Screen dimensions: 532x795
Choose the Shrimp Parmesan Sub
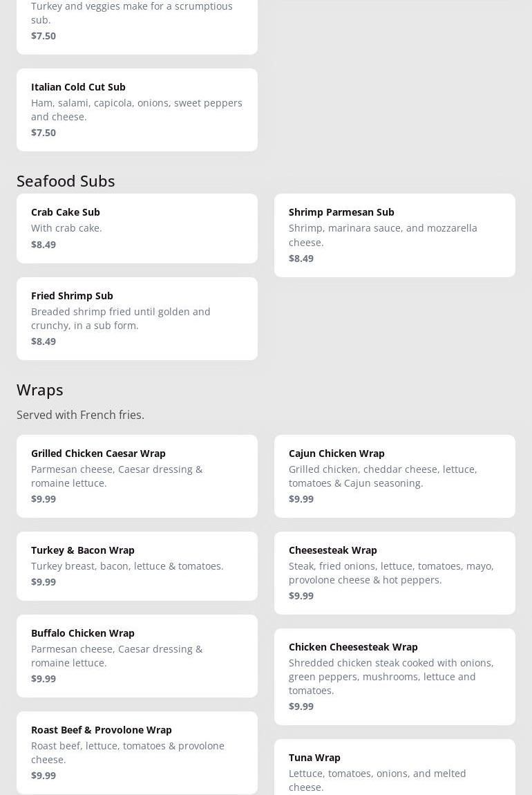(395, 235)
